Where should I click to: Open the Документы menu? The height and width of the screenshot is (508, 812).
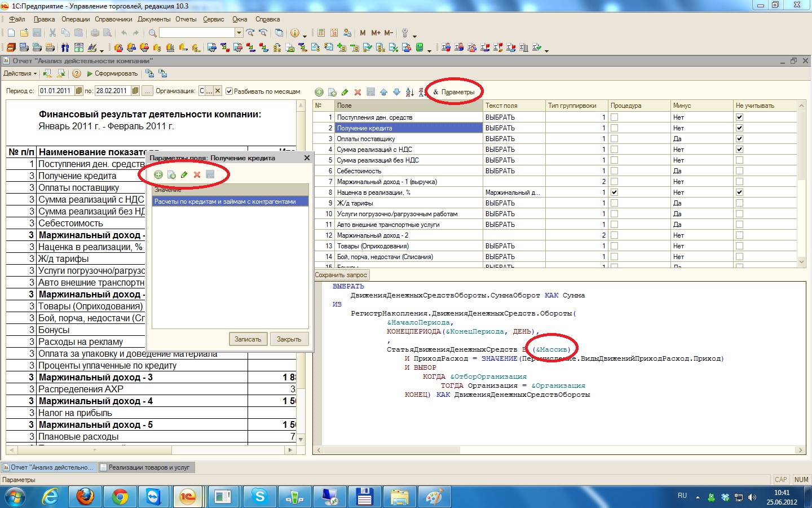(x=154, y=19)
